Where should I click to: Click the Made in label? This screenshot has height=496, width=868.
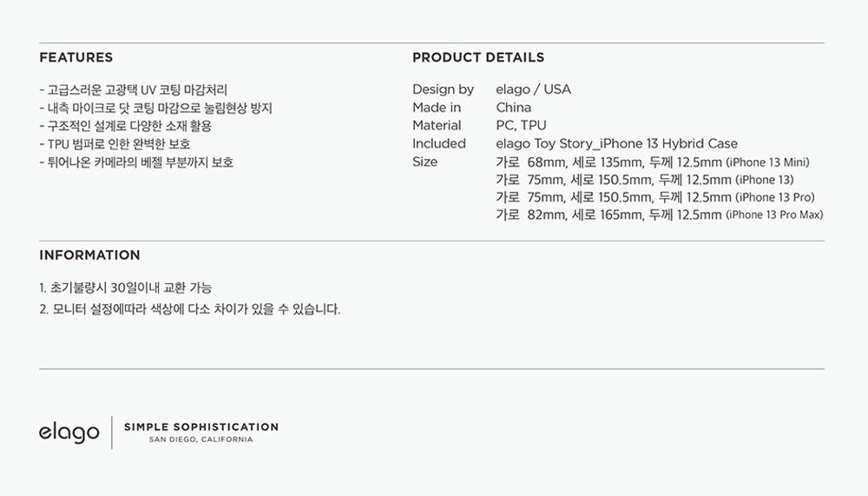point(437,108)
